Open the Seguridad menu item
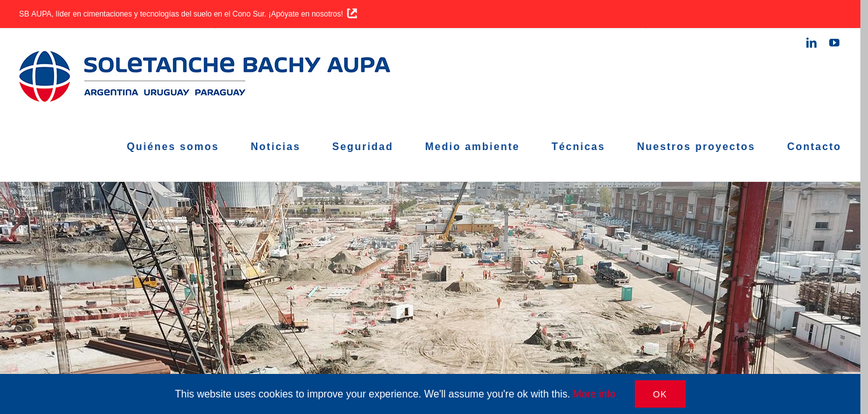Viewport: 868px width, 414px height. 362,147
